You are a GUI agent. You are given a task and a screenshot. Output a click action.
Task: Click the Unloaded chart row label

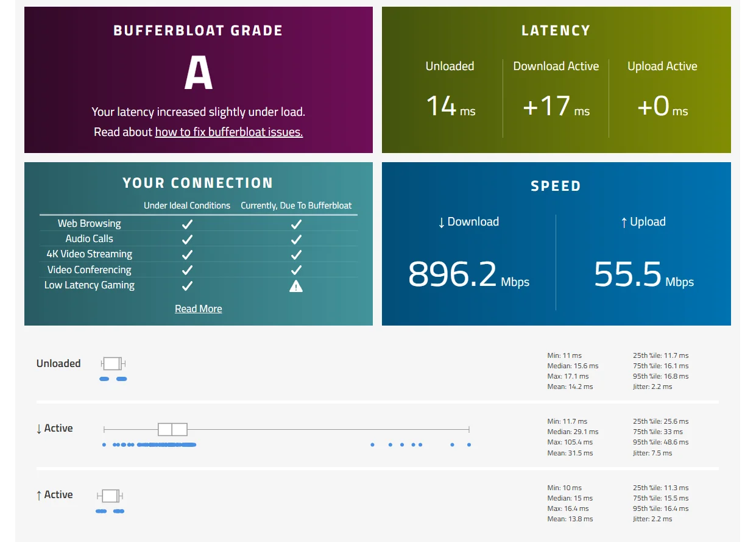tap(58, 363)
